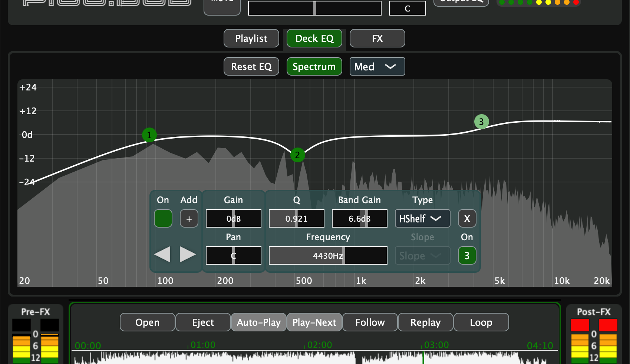Open the Med spectrum speed dropdown
The width and height of the screenshot is (630, 364).
click(x=377, y=66)
